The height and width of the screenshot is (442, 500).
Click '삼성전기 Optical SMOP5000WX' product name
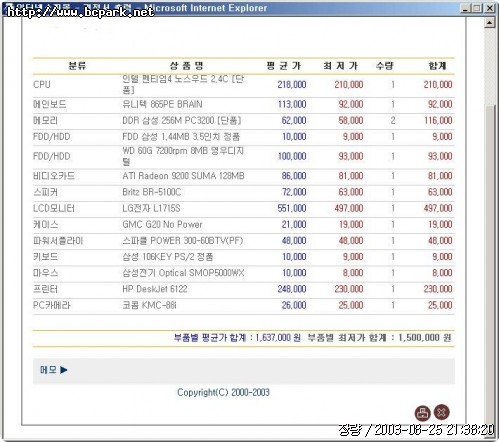[183, 273]
